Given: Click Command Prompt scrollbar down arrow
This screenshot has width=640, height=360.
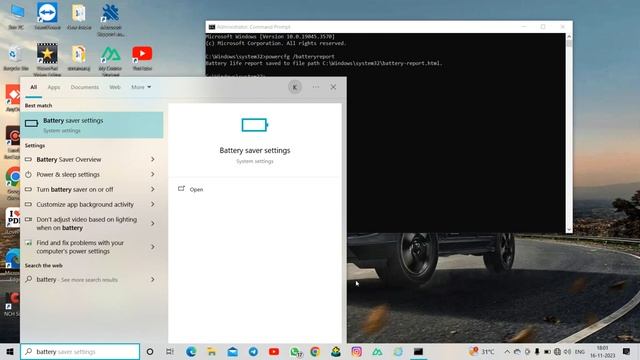Looking at the screenshot, I should pyautogui.click(x=569, y=230).
